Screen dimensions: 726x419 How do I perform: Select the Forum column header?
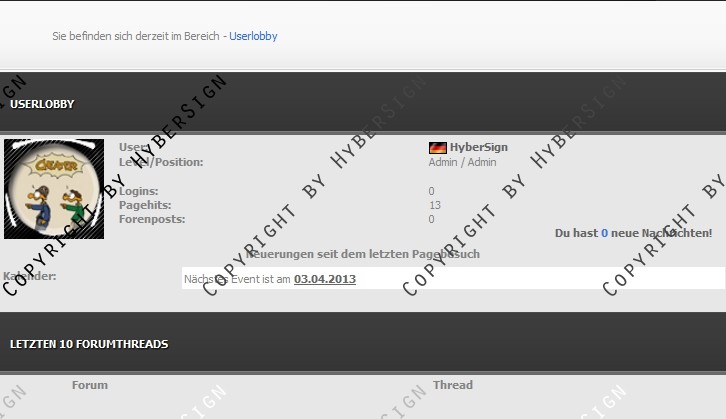[90, 385]
